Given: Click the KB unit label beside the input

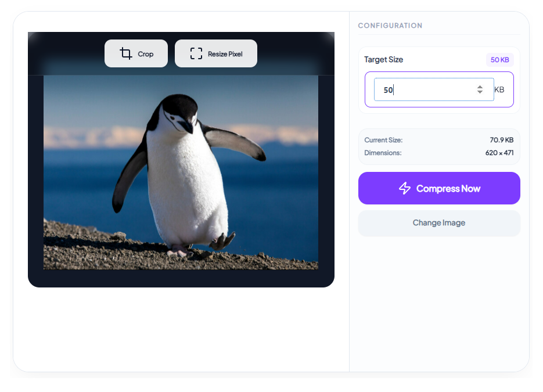Looking at the screenshot, I should (499, 90).
